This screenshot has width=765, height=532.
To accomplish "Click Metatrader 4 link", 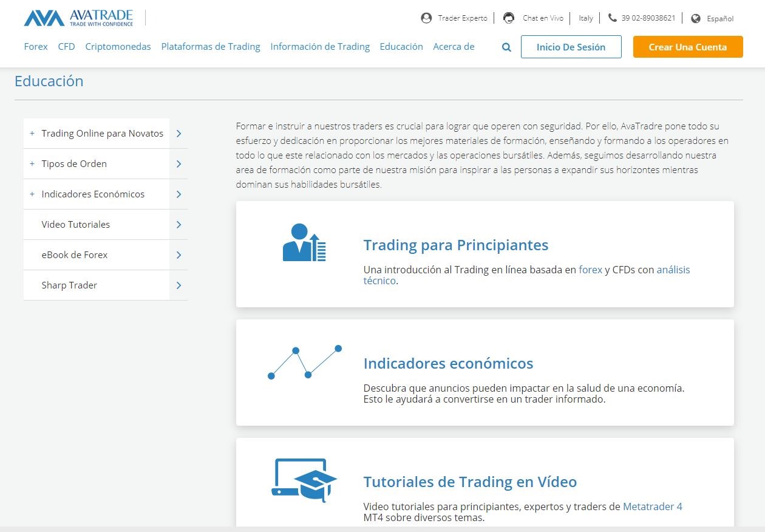I will (653, 506).
